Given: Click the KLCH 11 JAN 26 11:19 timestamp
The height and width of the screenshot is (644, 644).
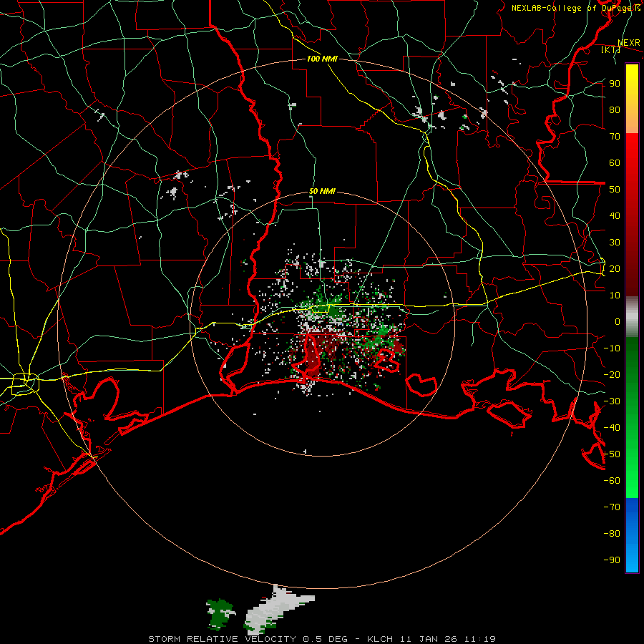Looking at the screenshot, I should coord(431,639).
